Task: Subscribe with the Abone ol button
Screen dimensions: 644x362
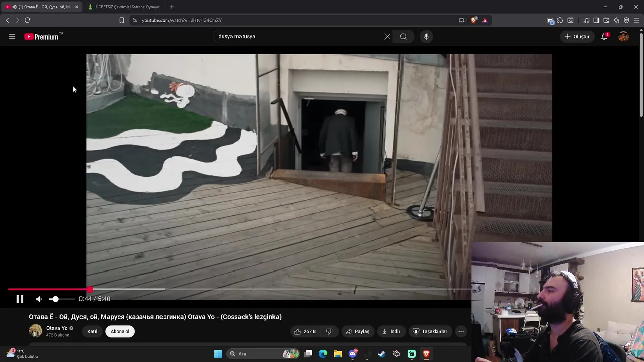Action: tap(120, 331)
